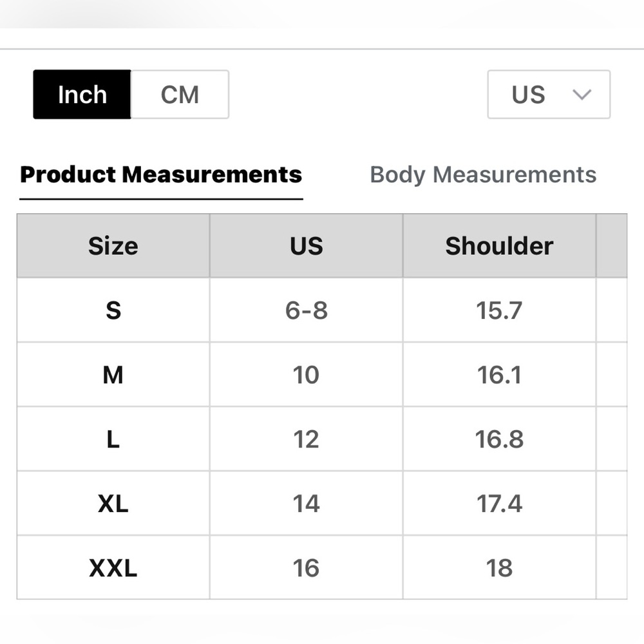644x644 pixels.
Task: Click the US size 14 cell
Action: [307, 504]
